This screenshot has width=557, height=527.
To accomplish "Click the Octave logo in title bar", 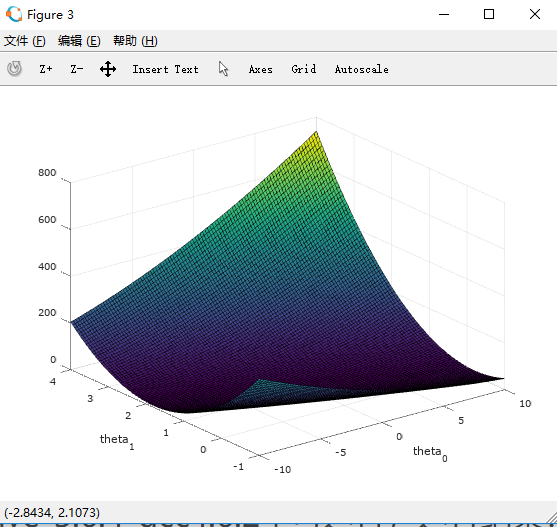I will (14, 14).
